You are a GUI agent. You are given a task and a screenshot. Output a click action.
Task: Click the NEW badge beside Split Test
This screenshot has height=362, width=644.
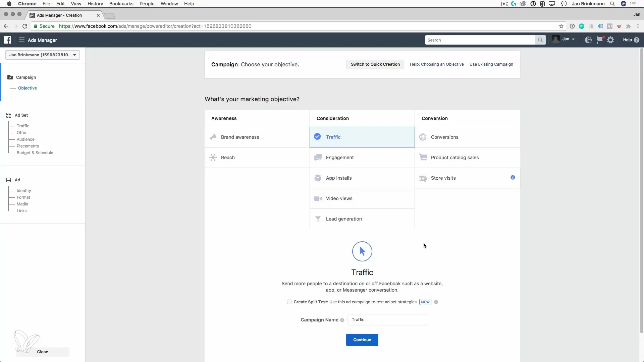click(425, 302)
